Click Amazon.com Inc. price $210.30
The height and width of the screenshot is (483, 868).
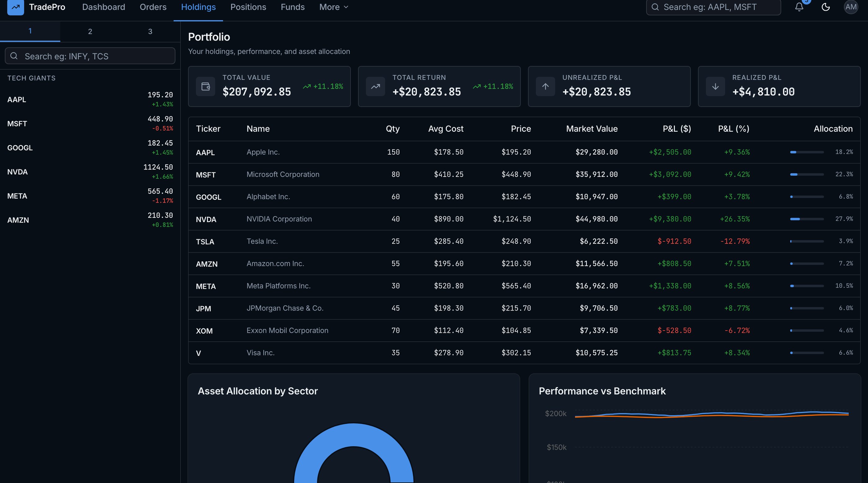tap(516, 263)
